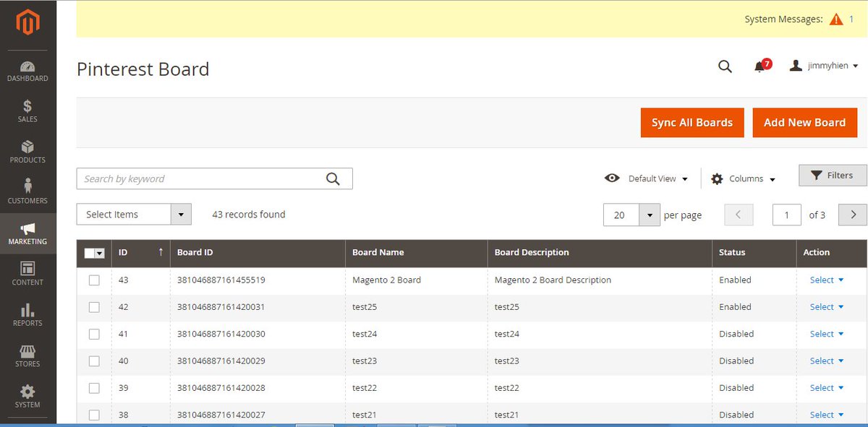The image size is (868, 427).
Task: Check the box for ID 40 row
Action: click(94, 361)
